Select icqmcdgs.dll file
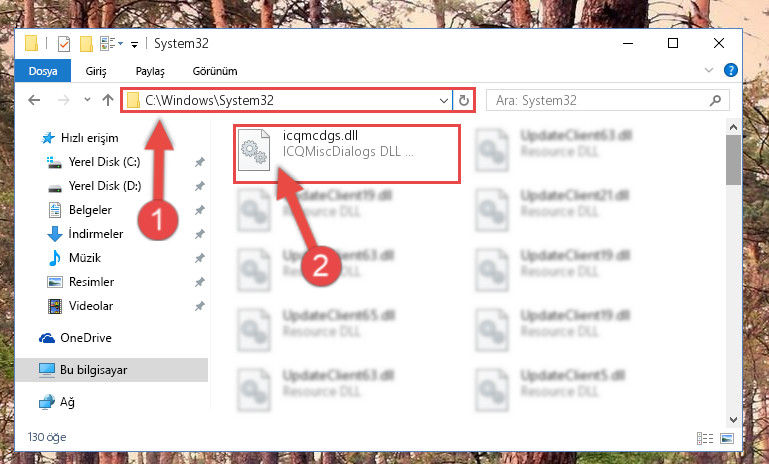This screenshot has height=464, width=769. (x=346, y=154)
